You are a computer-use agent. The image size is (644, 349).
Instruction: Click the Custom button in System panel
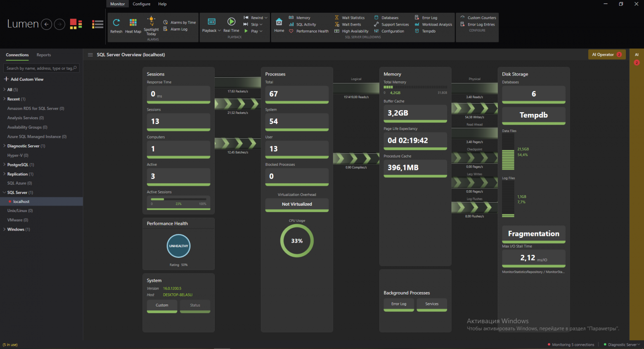[x=162, y=306]
